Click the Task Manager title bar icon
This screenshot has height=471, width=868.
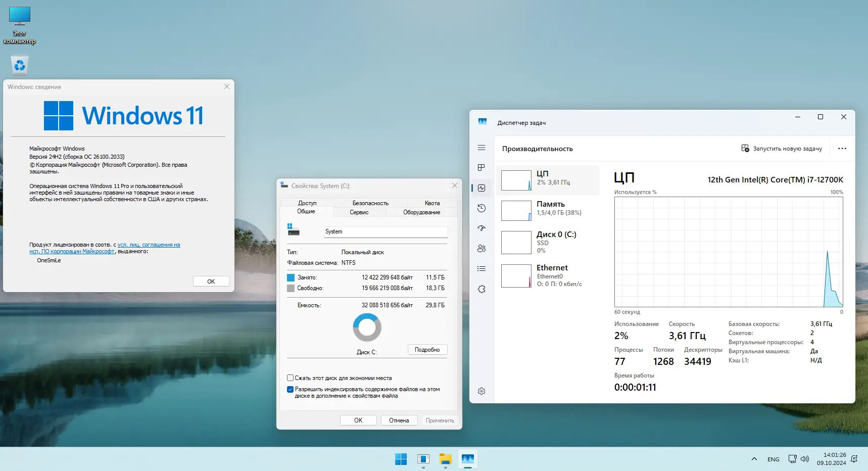483,122
